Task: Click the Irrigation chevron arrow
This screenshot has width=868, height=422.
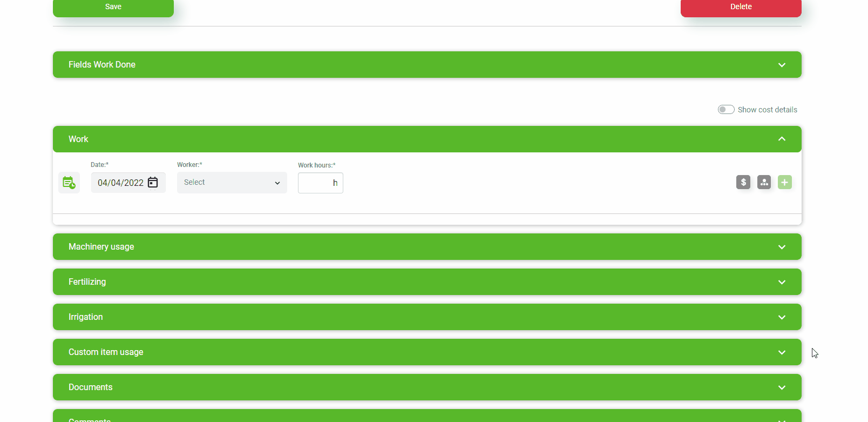Action: click(781, 317)
